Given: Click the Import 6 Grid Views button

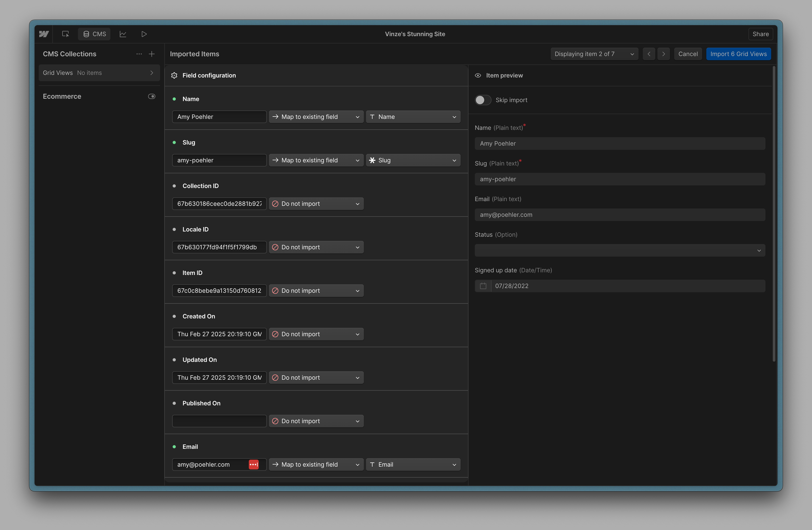Looking at the screenshot, I should pos(738,54).
